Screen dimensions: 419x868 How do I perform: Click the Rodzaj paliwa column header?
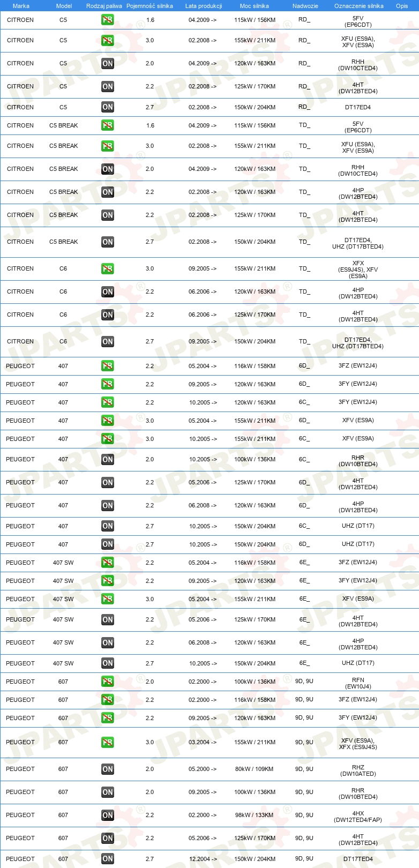pos(104,6)
